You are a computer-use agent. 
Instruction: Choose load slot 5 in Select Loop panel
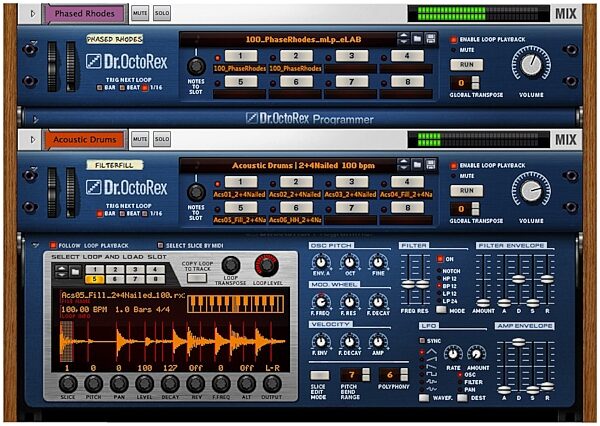[x=95, y=279]
